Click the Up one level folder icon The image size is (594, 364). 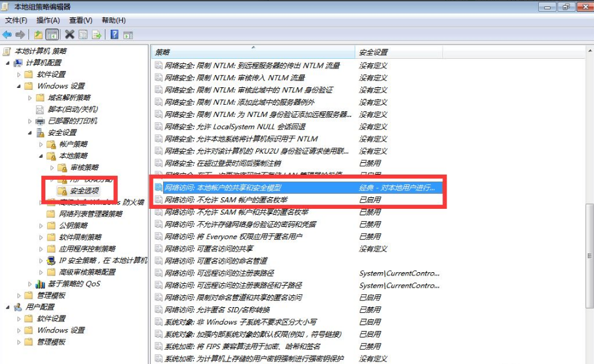click(39, 34)
